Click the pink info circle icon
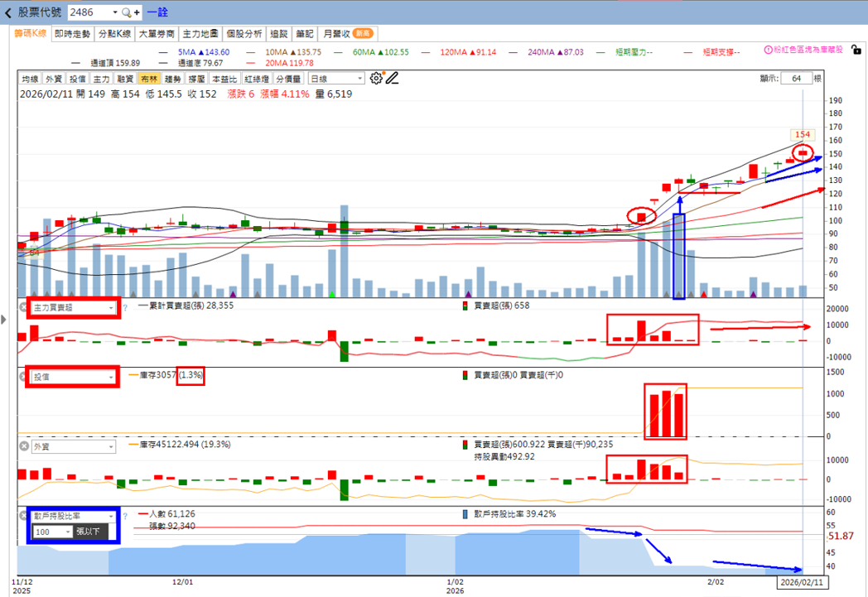 [768, 49]
